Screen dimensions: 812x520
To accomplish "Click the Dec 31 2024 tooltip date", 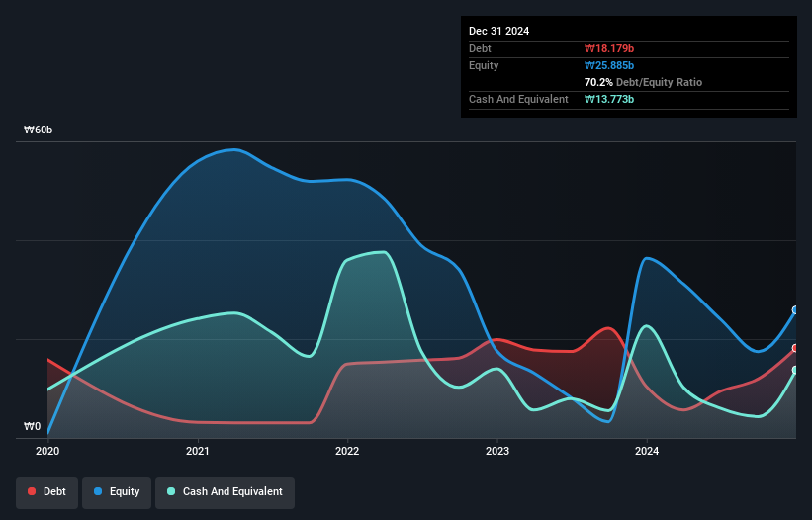I will point(498,31).
